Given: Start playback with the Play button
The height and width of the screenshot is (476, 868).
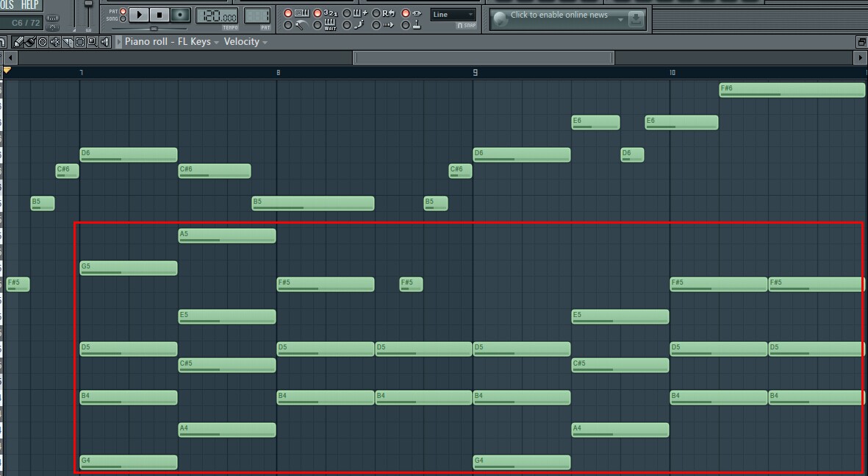Looking at the screenshot, I should (x=139, y=15).
